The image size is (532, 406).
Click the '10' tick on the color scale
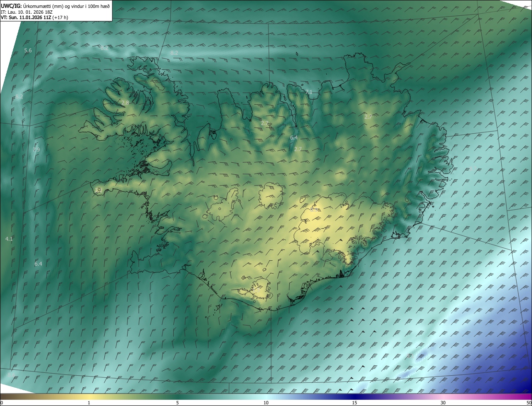(266, 403)
